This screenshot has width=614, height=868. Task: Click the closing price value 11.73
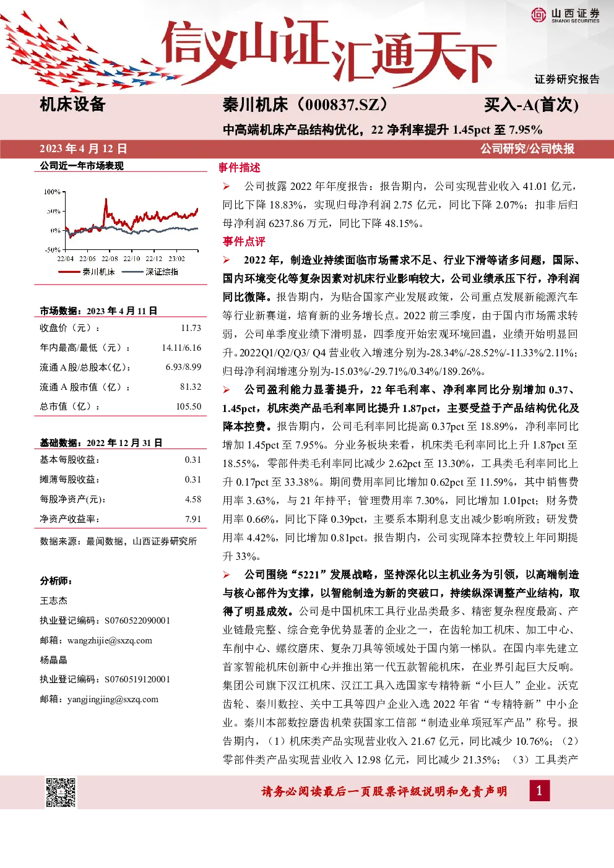pos(191,328)
